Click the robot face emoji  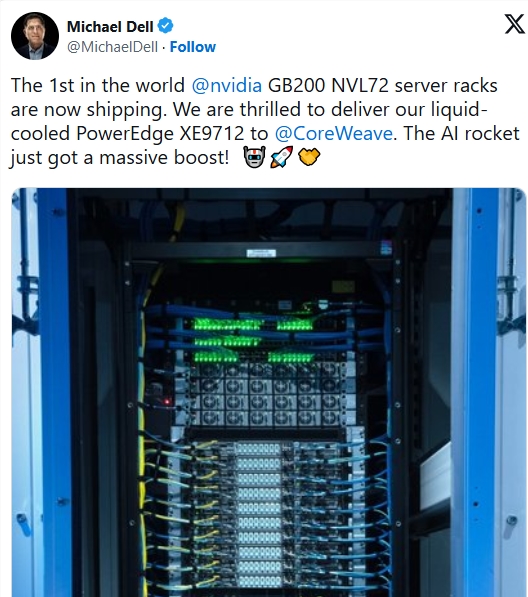point(254,157)
